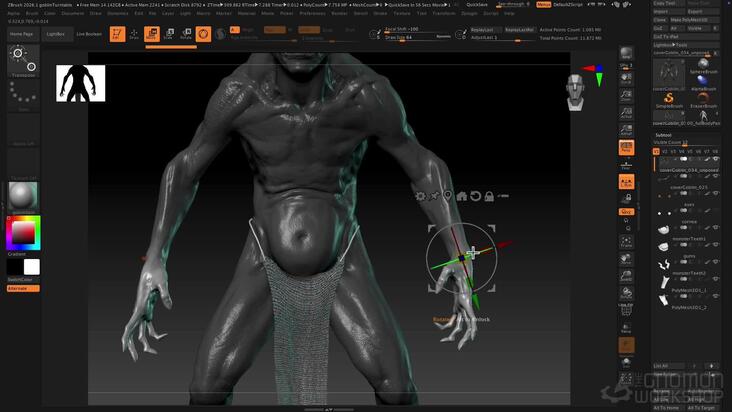
Task: Click the gizmo lock icon
Action: [489, 196]
